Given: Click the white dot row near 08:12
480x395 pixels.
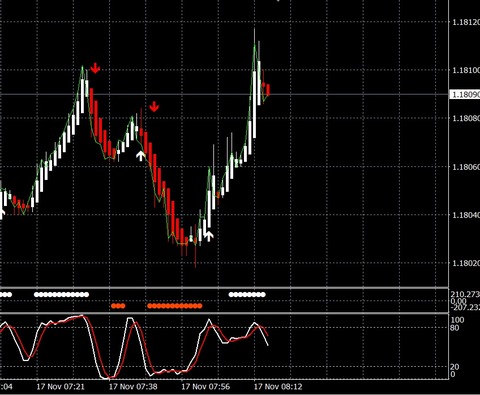Looking at the screenshot, I should 247,294.
